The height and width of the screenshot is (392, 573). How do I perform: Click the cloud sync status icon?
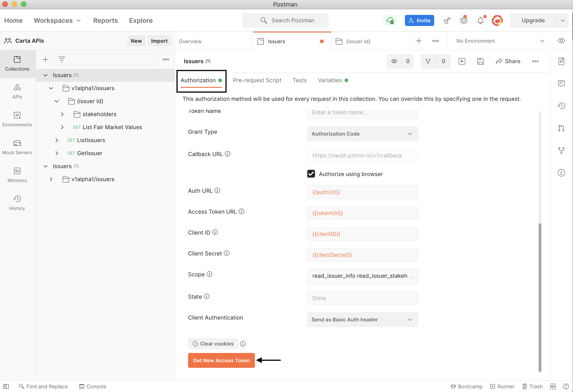[390, 20]
